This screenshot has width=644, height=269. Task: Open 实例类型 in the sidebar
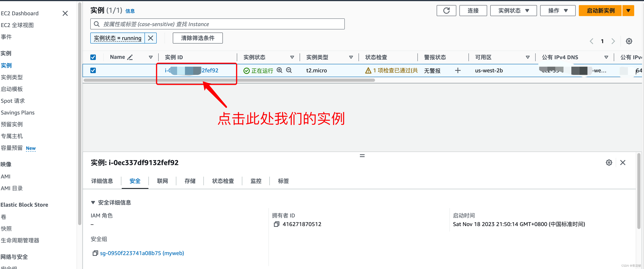[x=12, y=77]
